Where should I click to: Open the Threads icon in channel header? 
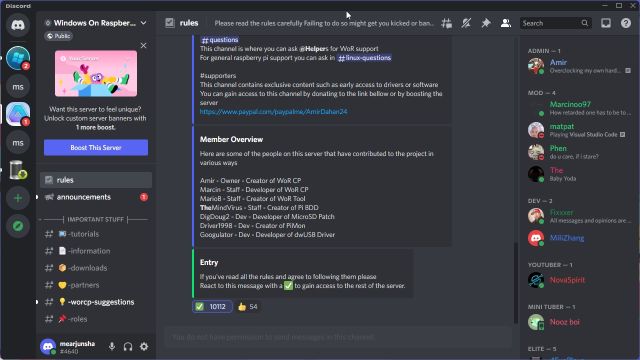point(447,23)
